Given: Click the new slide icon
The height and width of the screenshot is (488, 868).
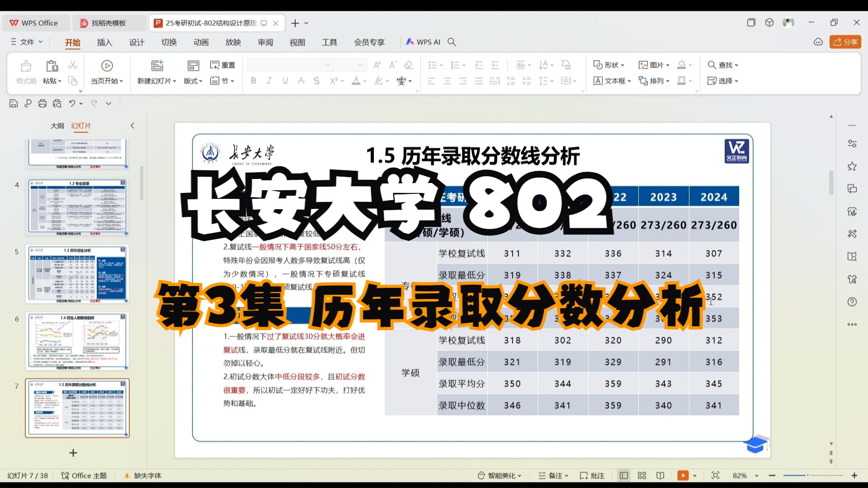Looking at the screenshot, I should pos(157,66).
